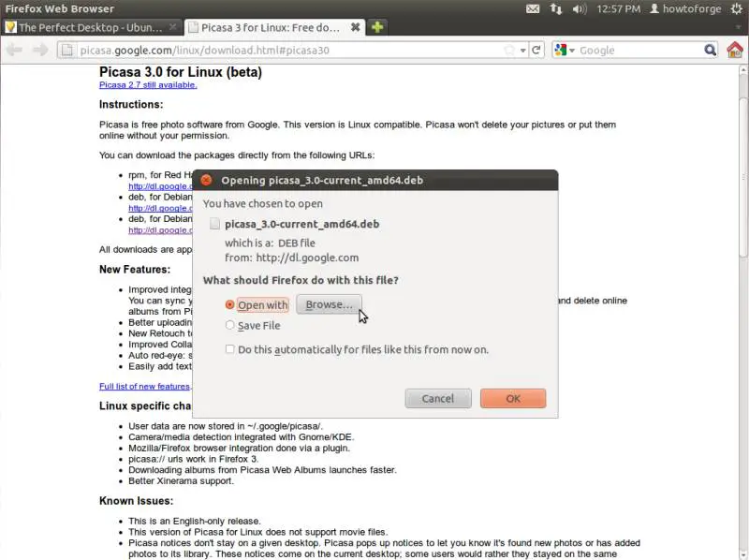Check Do this automatically for files
The image size is (749, 560).
click(x=229, y=349)
